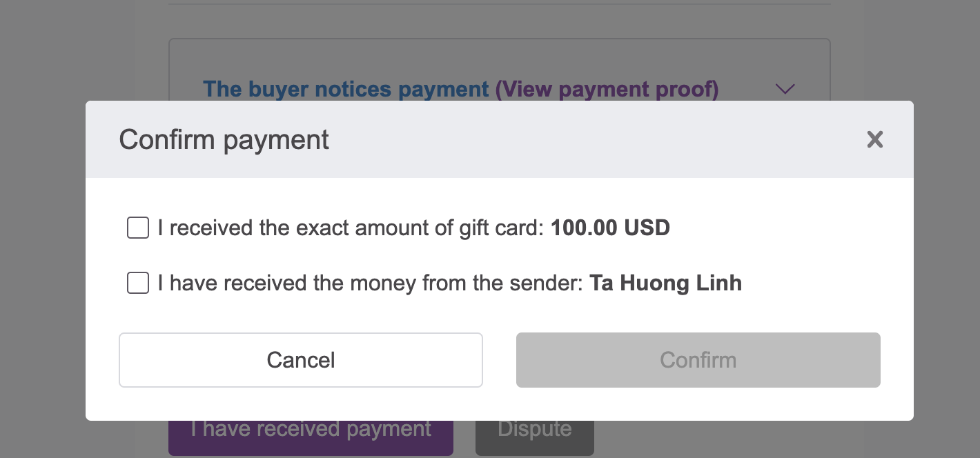Close the Confirm payment dialog with X

click(874, 140)
